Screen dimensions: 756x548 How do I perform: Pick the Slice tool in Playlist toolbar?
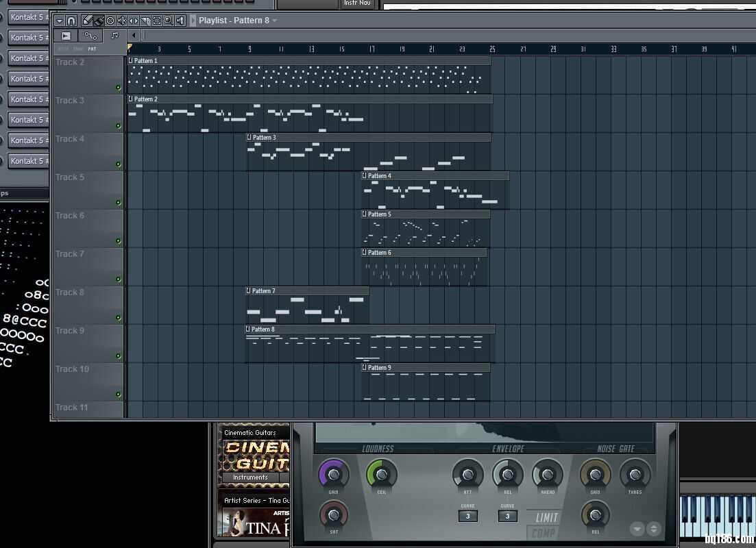145,21
